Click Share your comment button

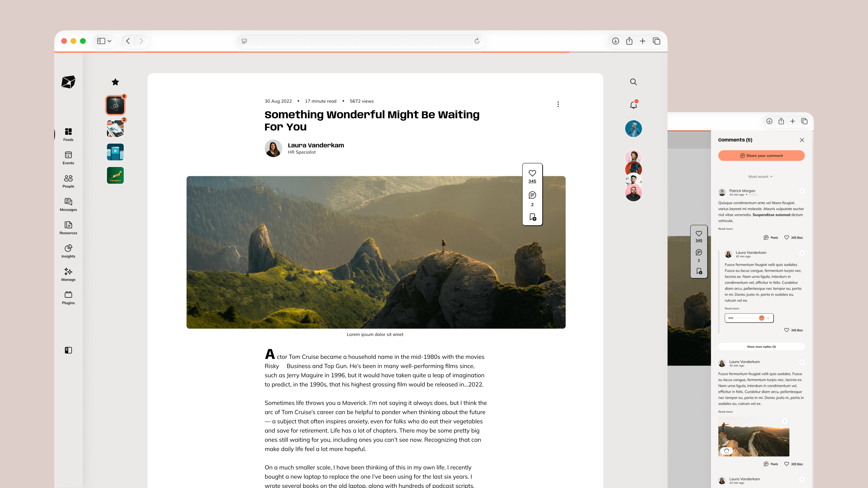761,156
